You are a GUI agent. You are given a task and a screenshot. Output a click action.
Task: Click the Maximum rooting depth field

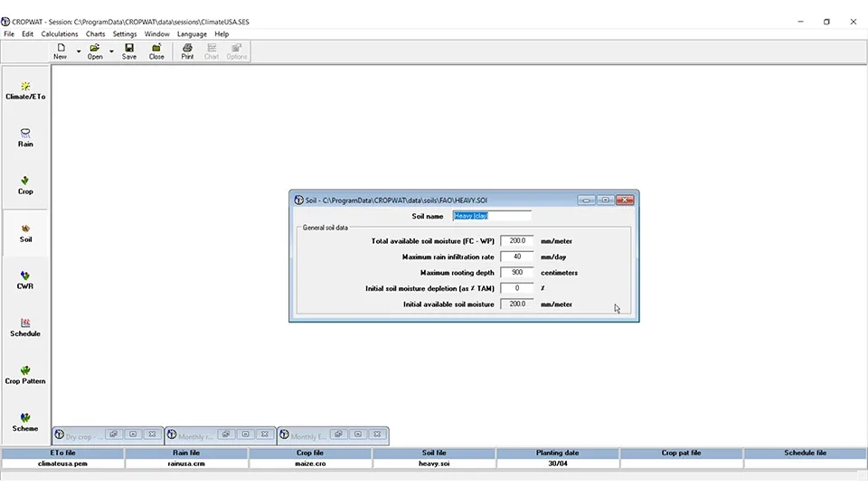(x=516, y=272)
